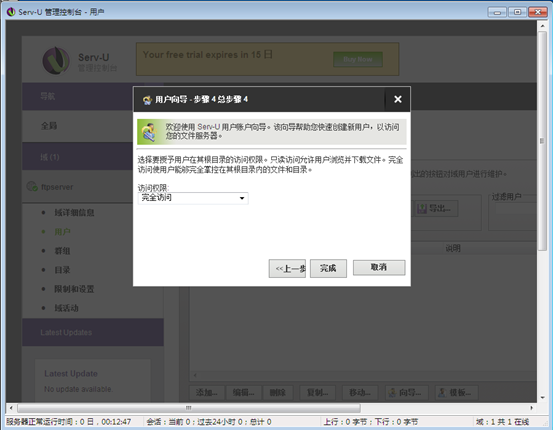Click the vertical scrollbar thumb on right
Viewport: 553px width, 430px height.
[x=542, y=141]
